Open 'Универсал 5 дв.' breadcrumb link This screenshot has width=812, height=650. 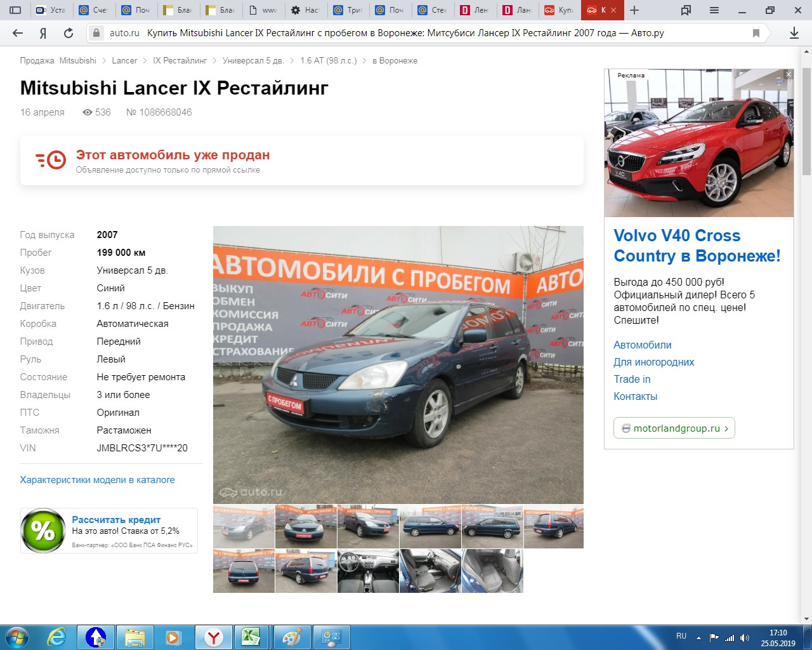point(253,60)
